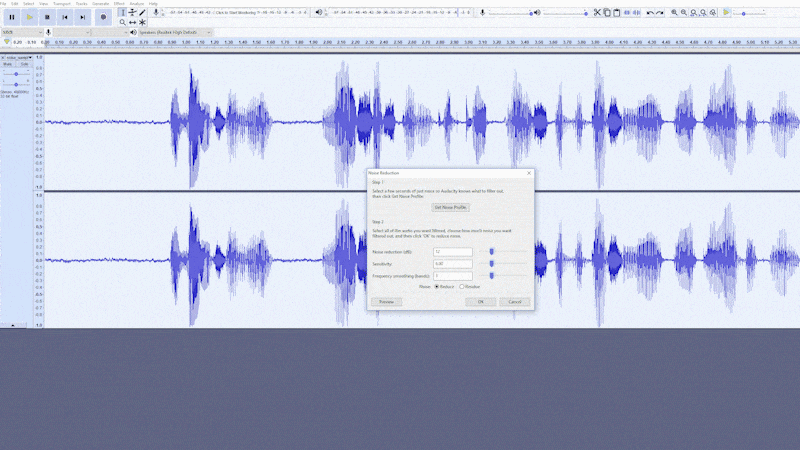Select the Reduce radio button

coord(437,287)
